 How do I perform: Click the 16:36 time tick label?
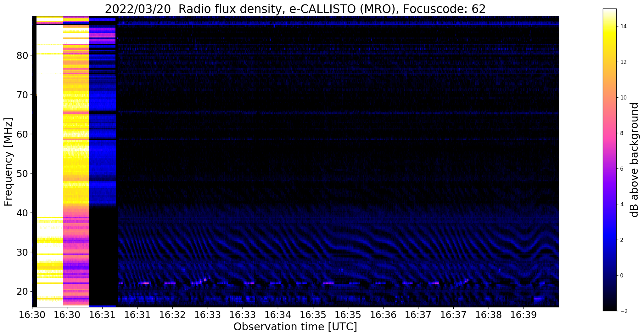coord(383,315)
